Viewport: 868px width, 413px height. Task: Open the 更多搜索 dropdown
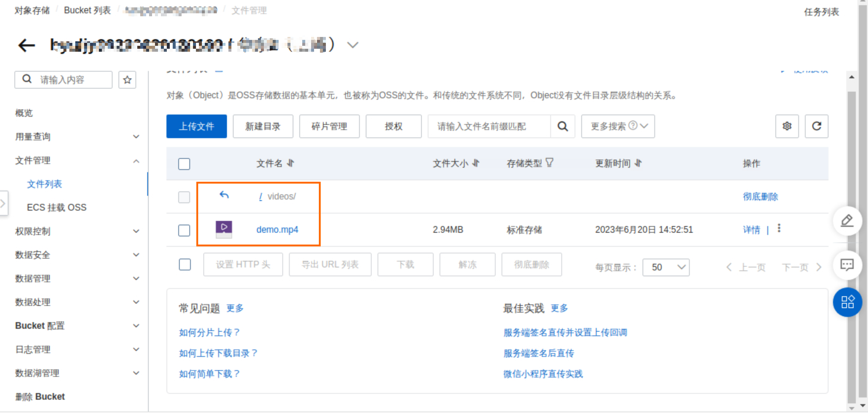point(618,126)
